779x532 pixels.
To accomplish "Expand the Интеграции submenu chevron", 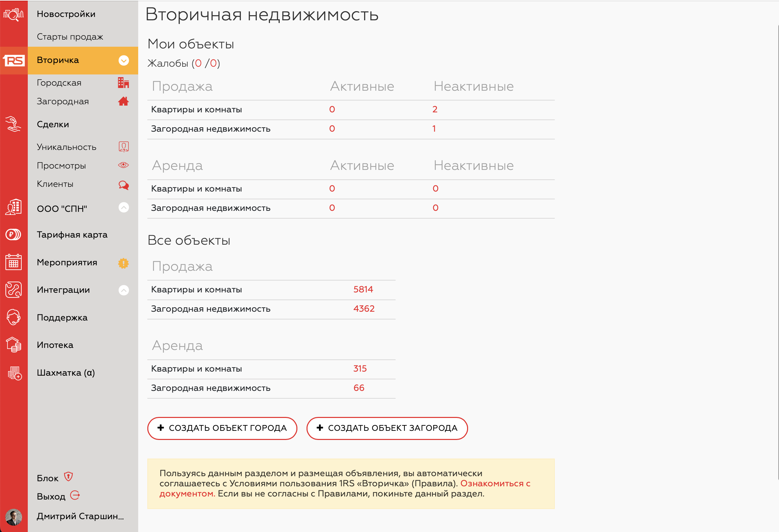I will [124, 290].
